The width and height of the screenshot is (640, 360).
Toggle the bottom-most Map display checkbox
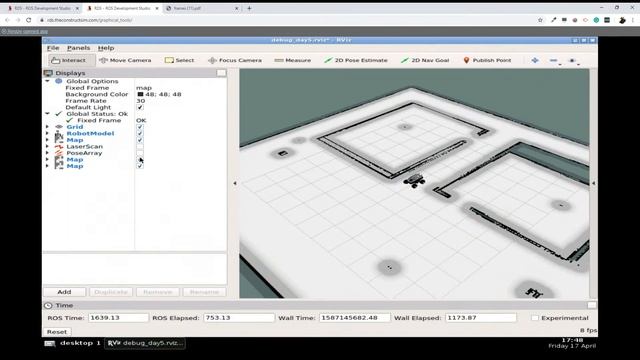140,166
